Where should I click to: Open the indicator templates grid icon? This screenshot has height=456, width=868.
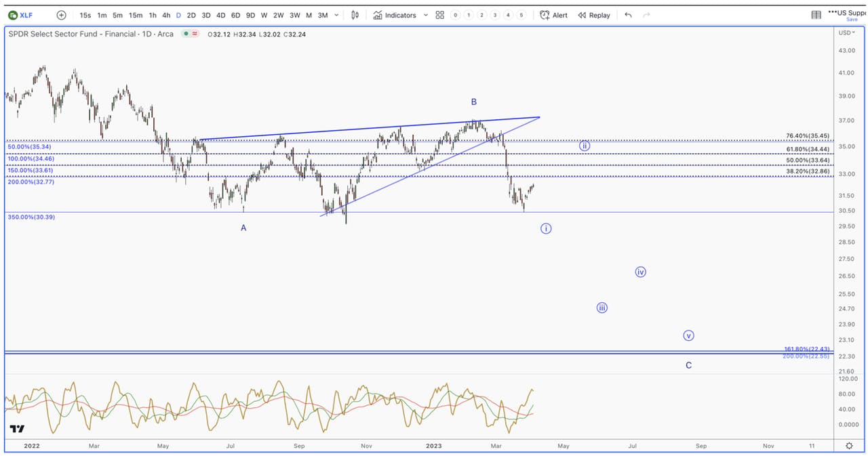440,15
